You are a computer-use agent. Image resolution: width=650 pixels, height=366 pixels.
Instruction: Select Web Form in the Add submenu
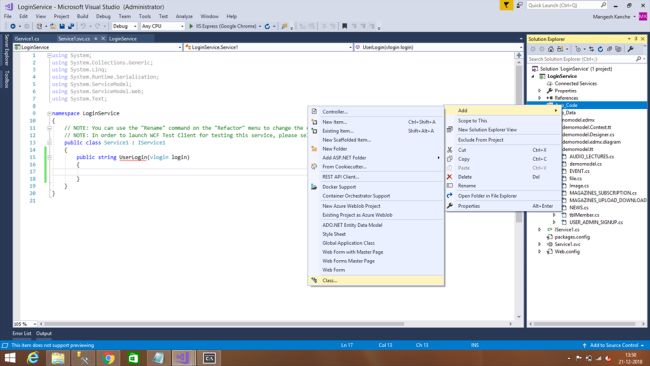click(376, 270)
